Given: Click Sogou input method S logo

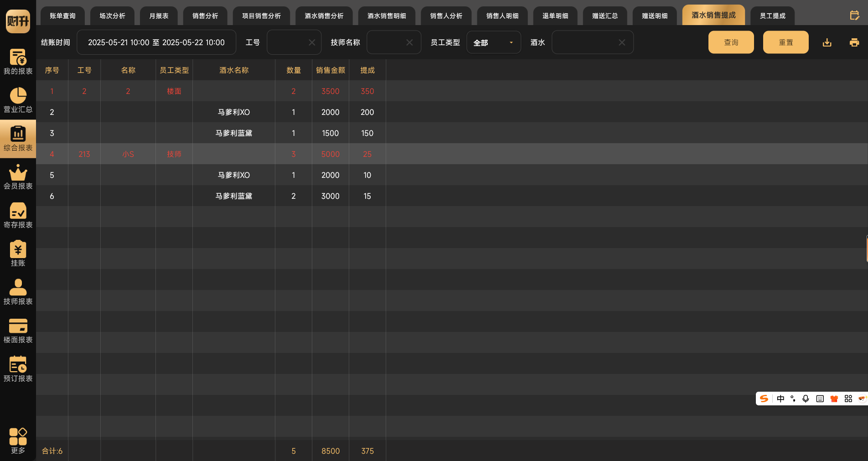Looking at the screenshot, I should click(764, 399).
